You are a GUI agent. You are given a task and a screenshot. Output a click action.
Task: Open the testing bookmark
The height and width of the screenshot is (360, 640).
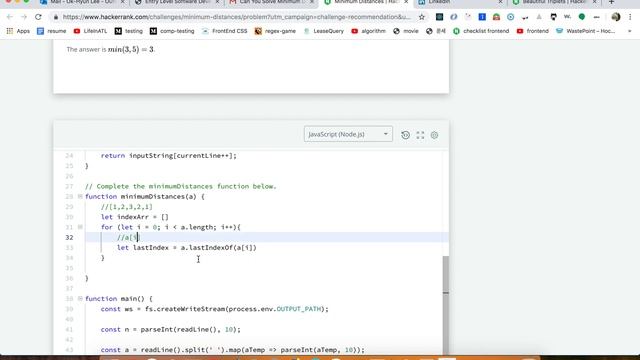coord(129,31)
